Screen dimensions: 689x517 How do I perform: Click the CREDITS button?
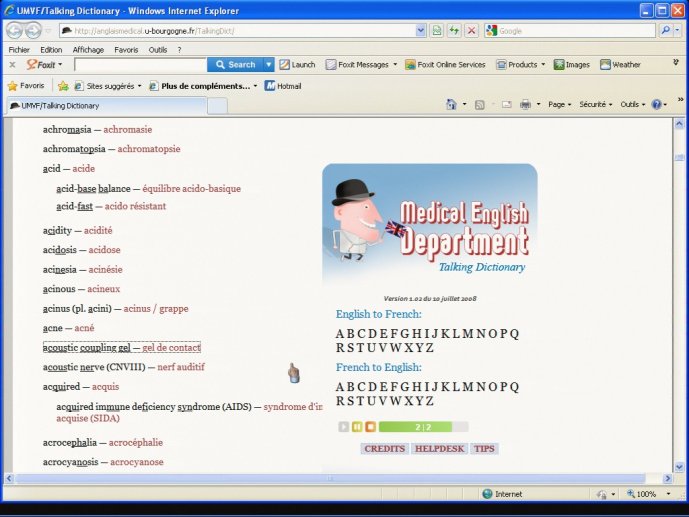click(384, 448)
